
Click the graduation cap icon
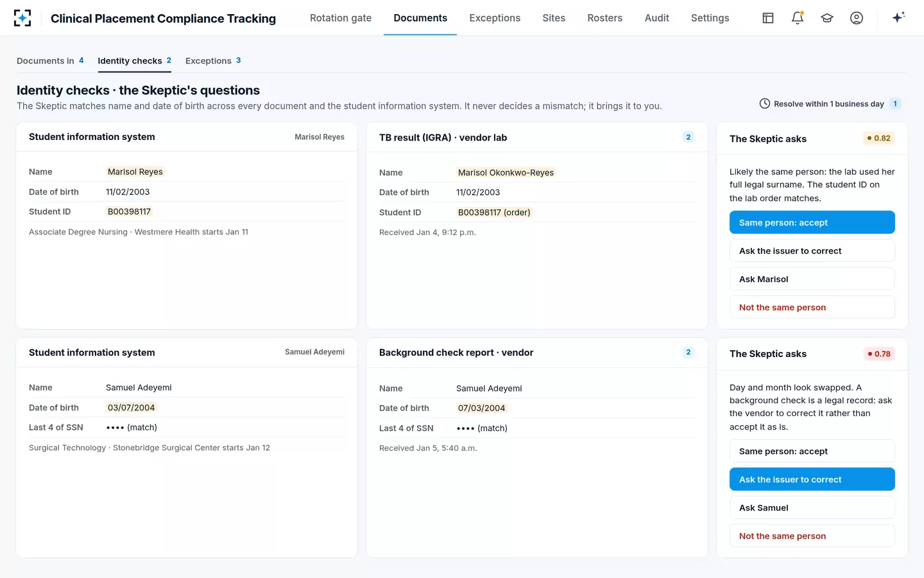(827, 18)
